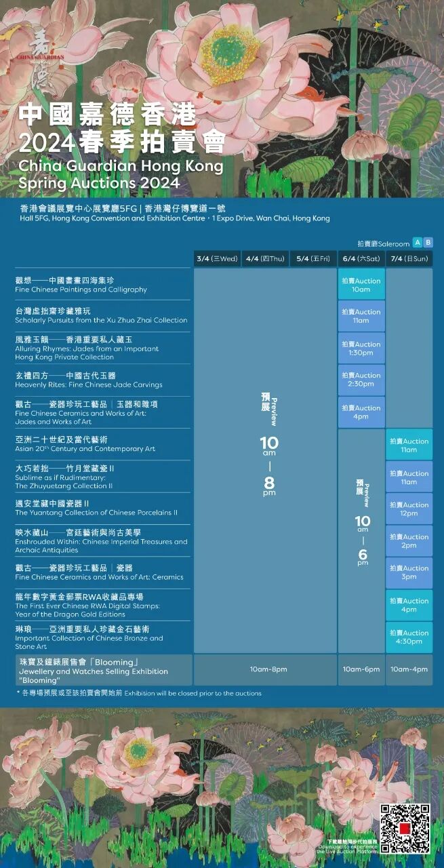This screenshot has width=444, height=868.
Task: Click 'Asian 20th Century and Contemporary Art'
Action: 85,449
